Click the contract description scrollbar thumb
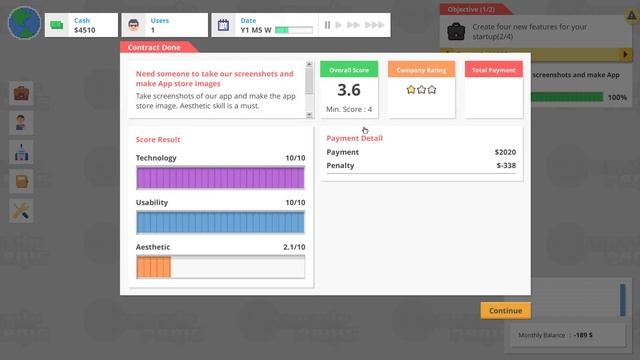This screenshot has width=640, height=360. [x=309, y=81]
